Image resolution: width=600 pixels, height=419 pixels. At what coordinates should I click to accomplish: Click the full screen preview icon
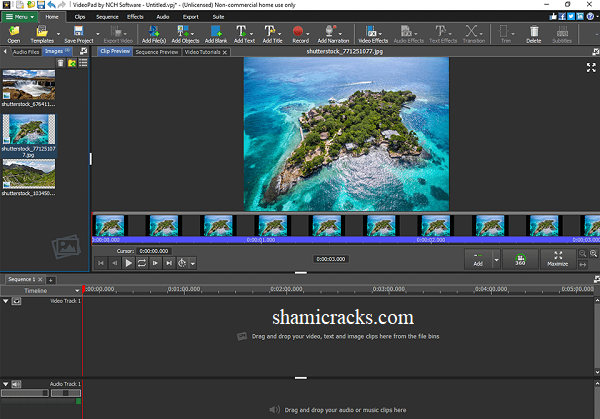click(591, 68)
